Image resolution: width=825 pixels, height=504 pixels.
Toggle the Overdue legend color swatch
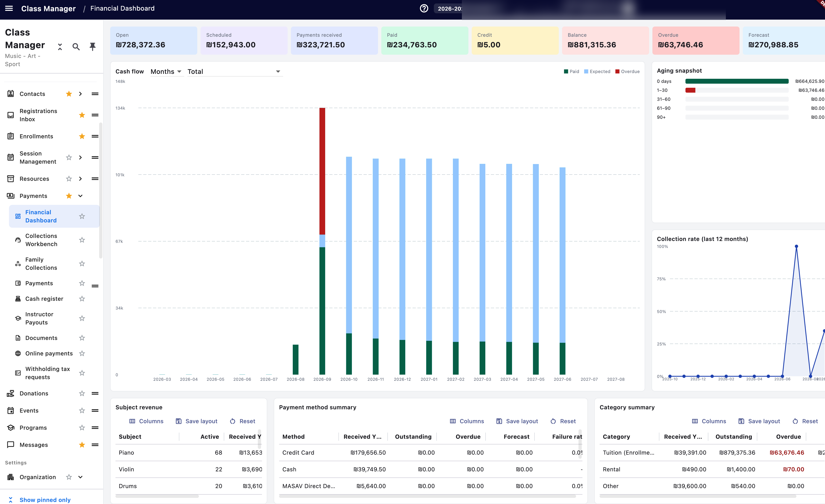(x=617, y=71)
